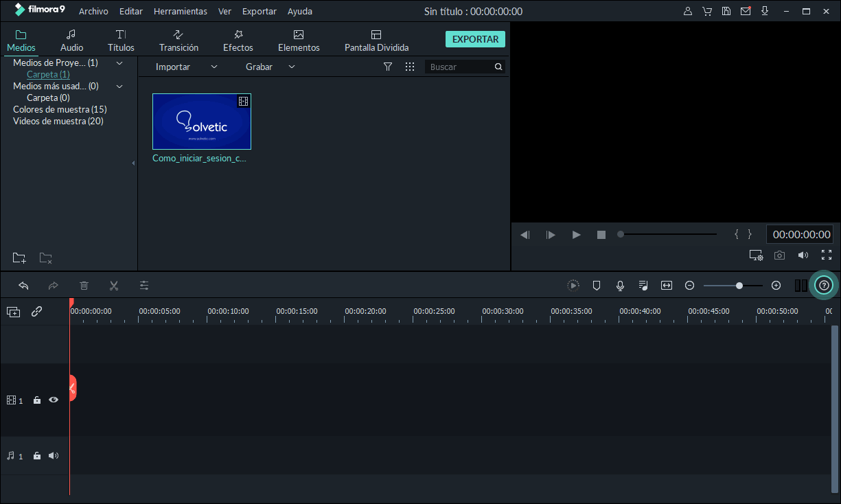Collapse the Medios de Proyecto section
This screenshot has width=841, height=504.
[x=119, y=62]
